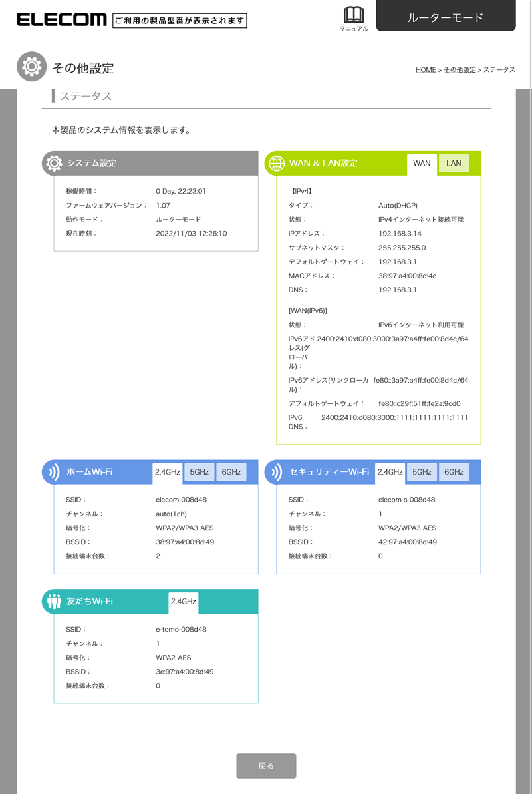Screen dimensions: 532x794
Task: Click global IPv6 address 2400:2410:d080:3000:3a97:a4ff:fe00:8d4c/64
Action: tap(393, 339)
